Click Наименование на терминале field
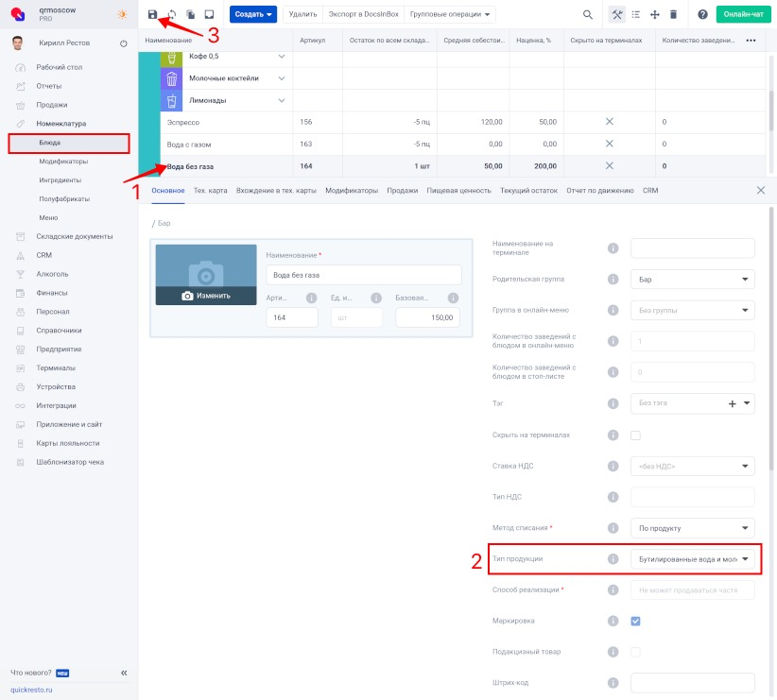Image resolution: width=777 pixels, height=700 pixels. click(x=692, y=248)
